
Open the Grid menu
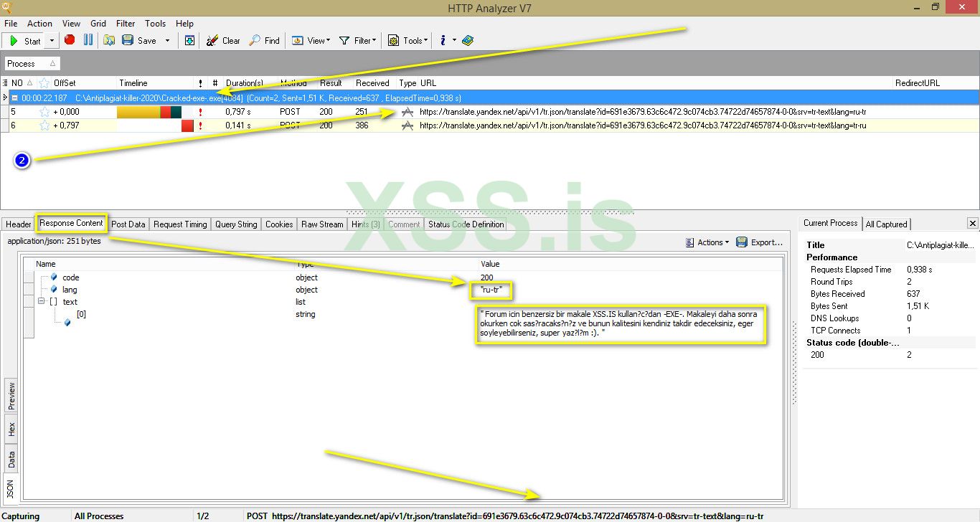pyautogui.click(x=98, y=24)
